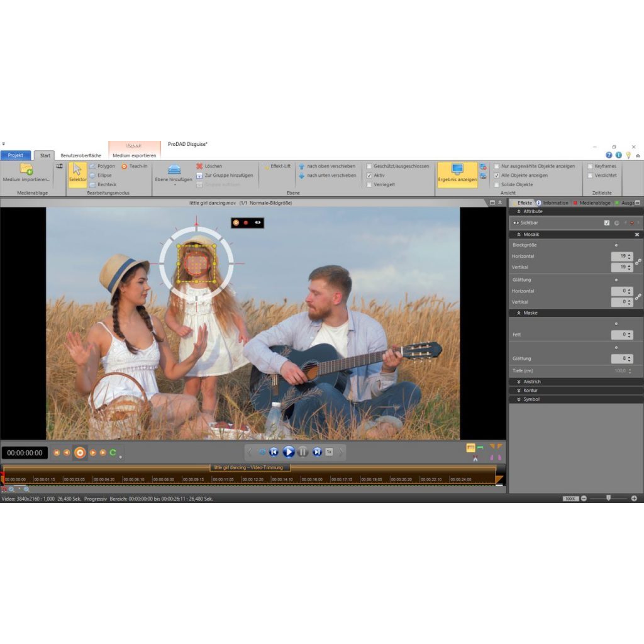Screen dimensions: 644x644
Task: Collapse the Attribute section
Action: (519, 211)
